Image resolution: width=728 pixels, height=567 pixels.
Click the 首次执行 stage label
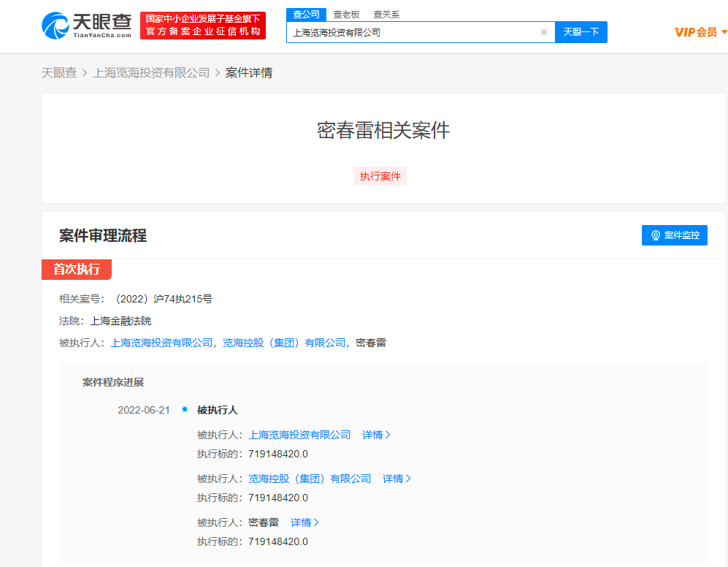[77, 269]
